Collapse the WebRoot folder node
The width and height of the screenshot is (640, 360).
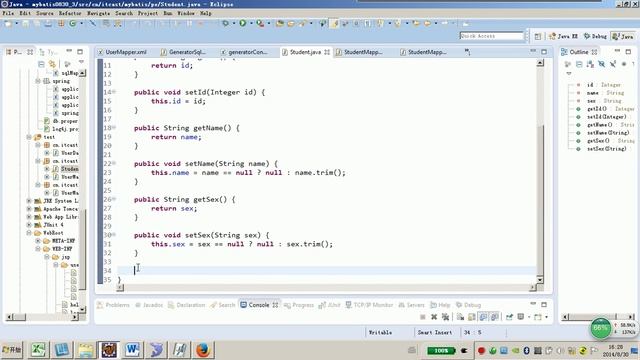[x=29, y=233]
